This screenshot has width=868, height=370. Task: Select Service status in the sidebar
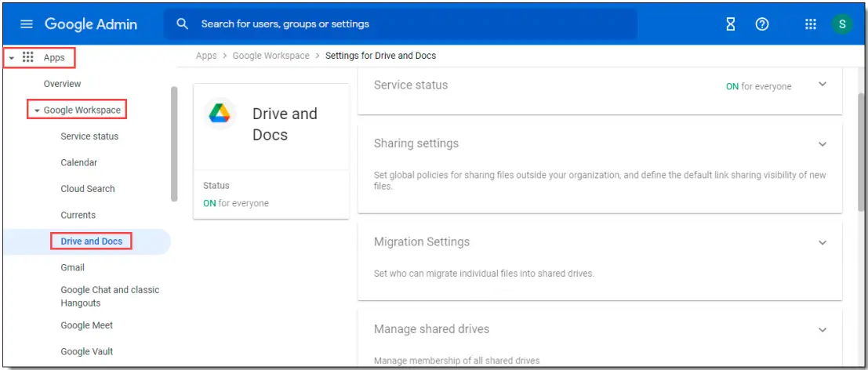pos(89,136)
